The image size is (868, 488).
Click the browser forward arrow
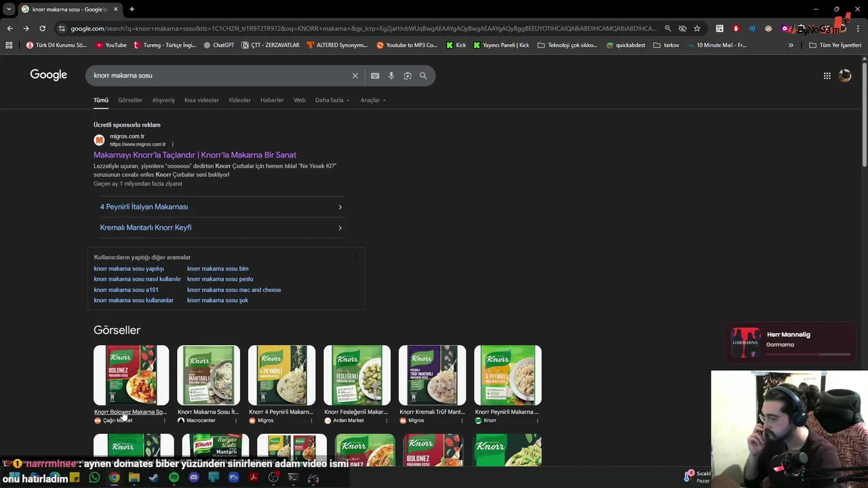(x=26, y=28)
